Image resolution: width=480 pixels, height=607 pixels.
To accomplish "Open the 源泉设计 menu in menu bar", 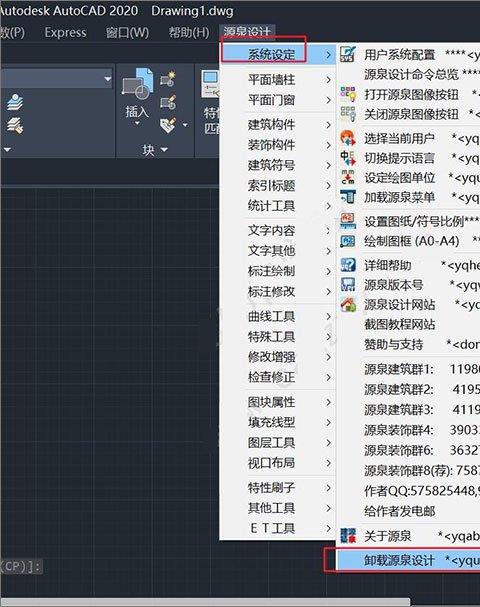I will coord(247,31).
